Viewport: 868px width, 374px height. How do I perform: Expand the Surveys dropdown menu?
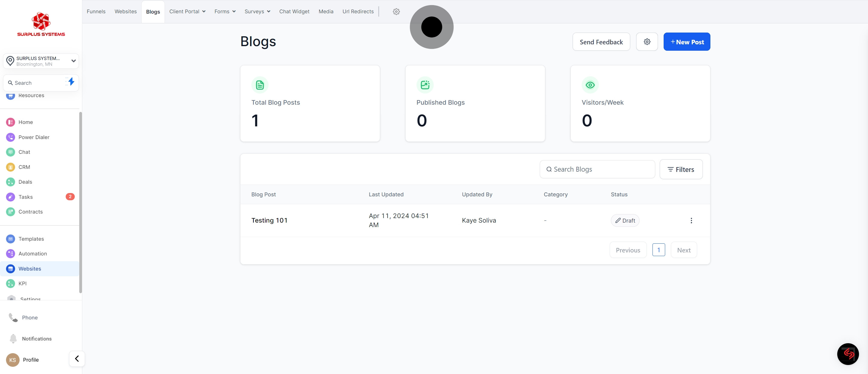257,11
